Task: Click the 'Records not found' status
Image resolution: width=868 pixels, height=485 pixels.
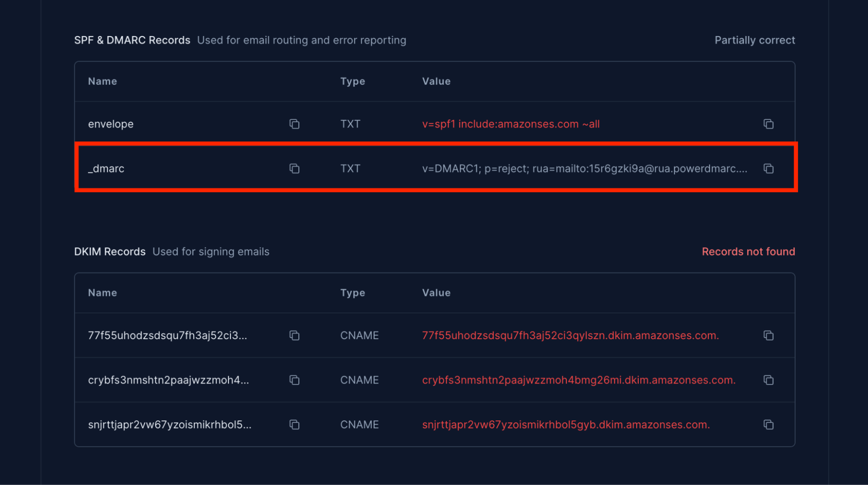Action: pos(748,252)
